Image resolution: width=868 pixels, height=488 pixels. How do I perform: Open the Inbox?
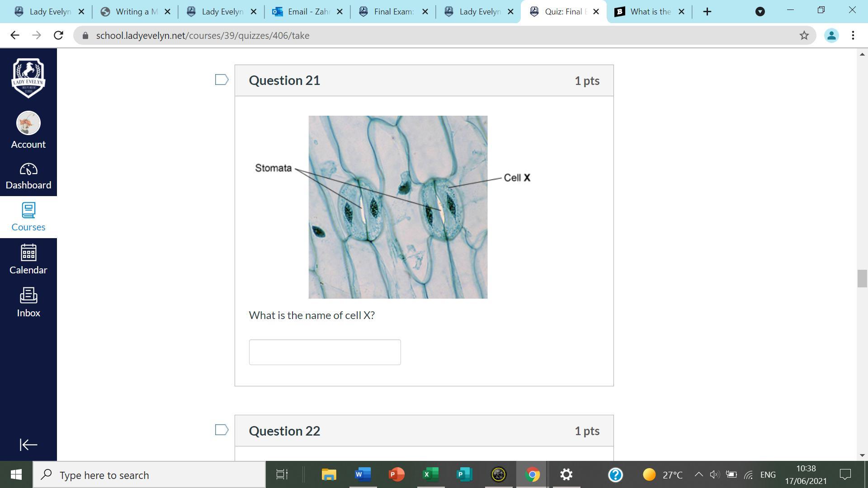pos(28,302)
